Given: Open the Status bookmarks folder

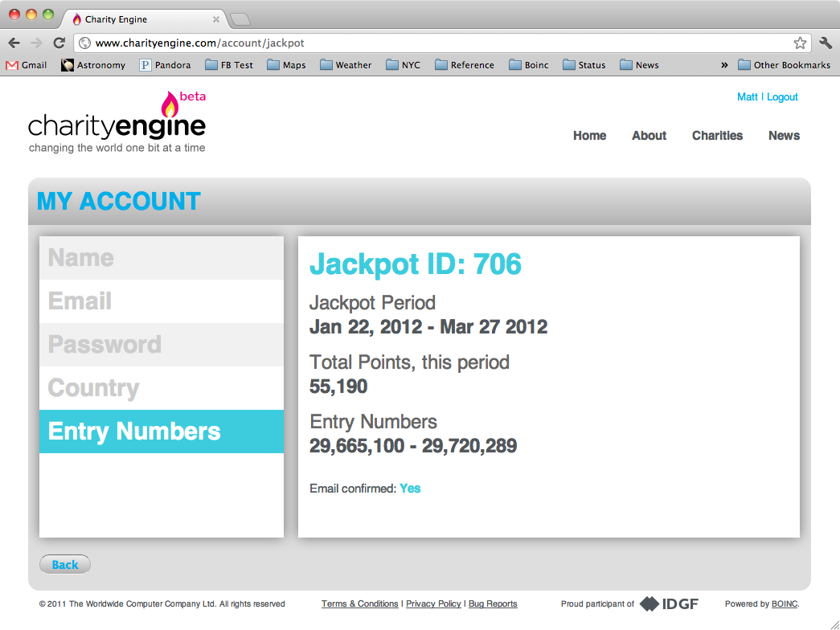Looking at the screenshot, I should click(584, 65).
